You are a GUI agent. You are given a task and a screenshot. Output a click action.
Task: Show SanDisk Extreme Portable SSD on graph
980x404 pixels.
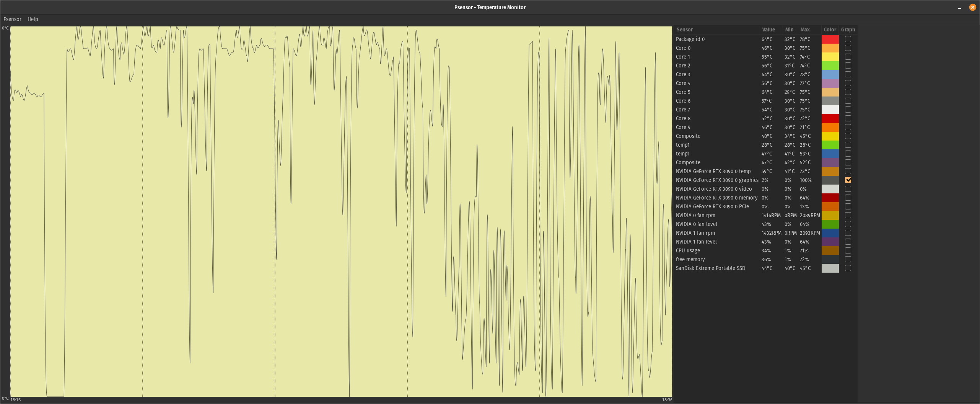[x=848, y=268]
